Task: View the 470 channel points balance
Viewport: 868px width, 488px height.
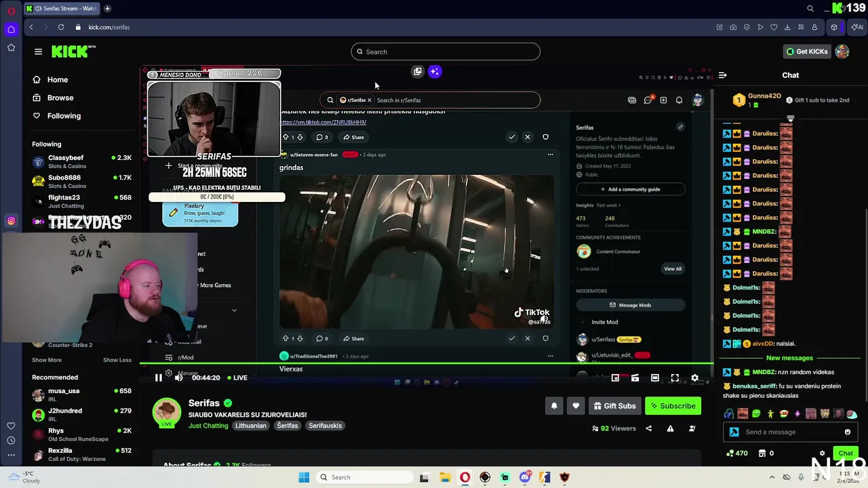Action: (737, 453)
